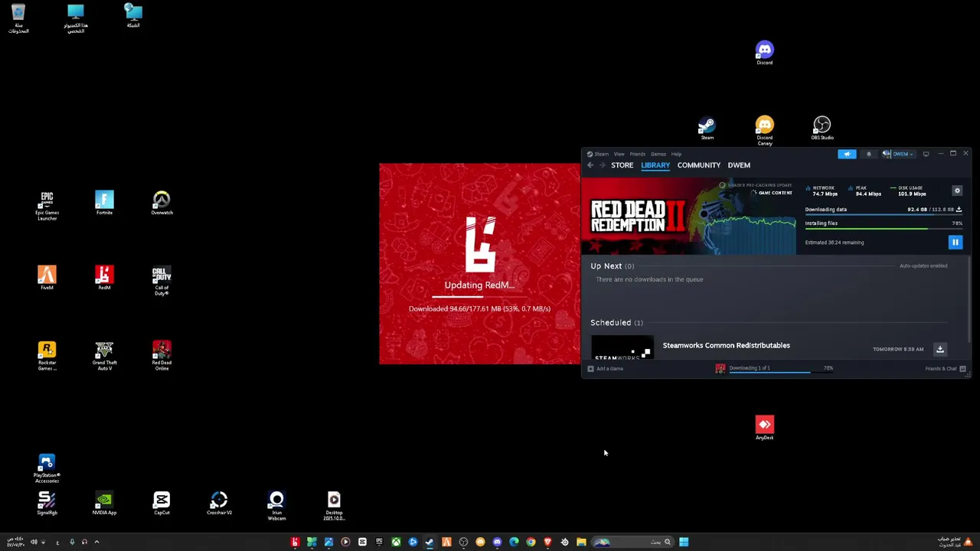
Task: Click the RedM download progress text
Action: coord(479,308)
